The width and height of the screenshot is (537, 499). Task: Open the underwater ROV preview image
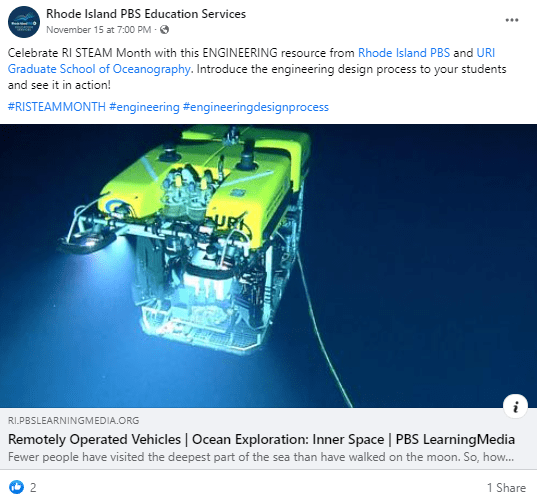tap(268, 266)
